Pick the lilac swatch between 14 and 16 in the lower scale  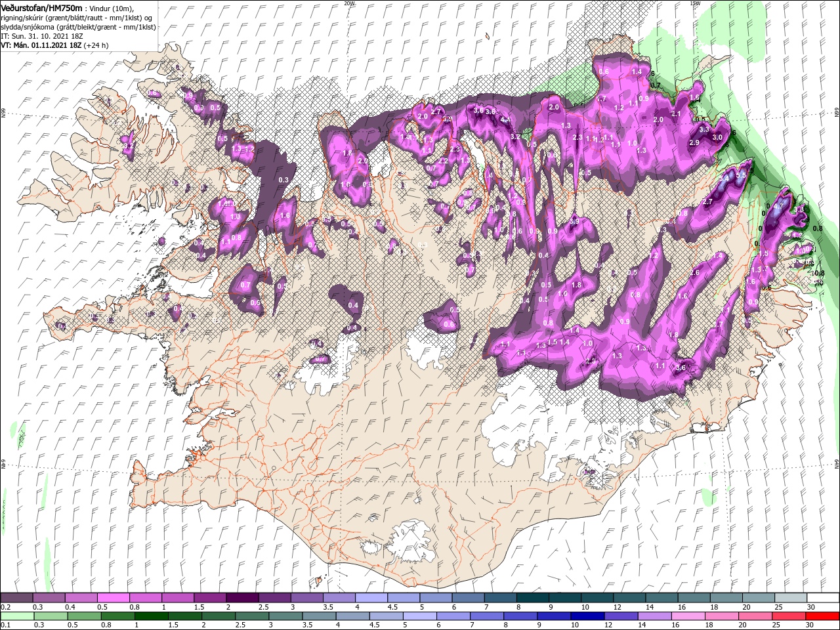654,616
